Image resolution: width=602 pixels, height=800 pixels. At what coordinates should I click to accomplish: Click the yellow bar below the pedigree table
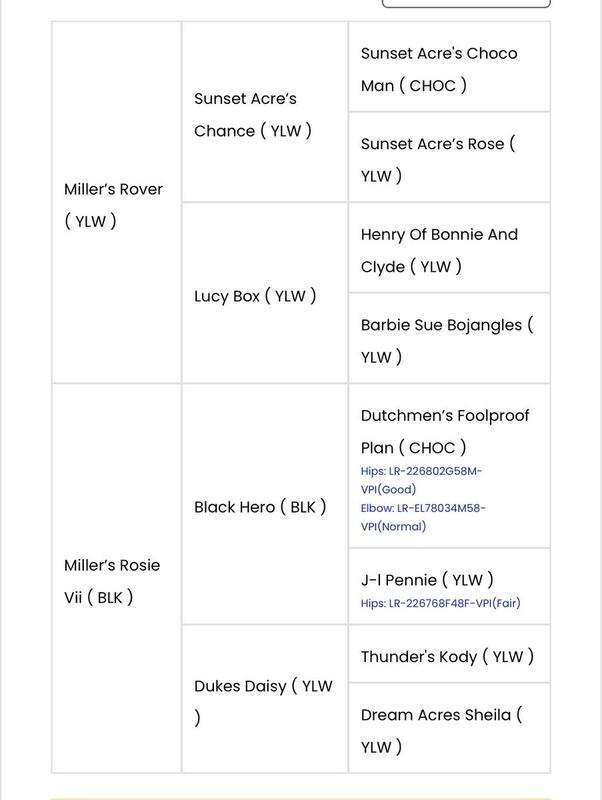click(x=301, y=798)
